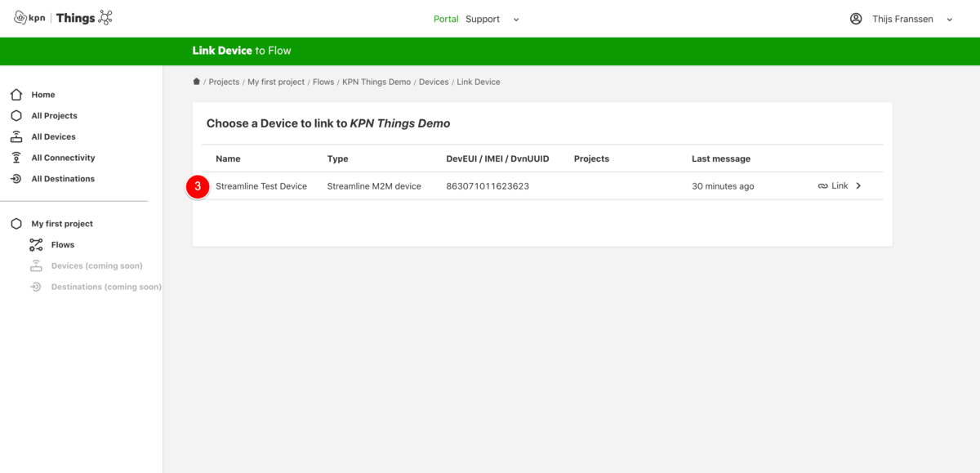Click Devices breadcrumb link

click(x=434, y=82)
